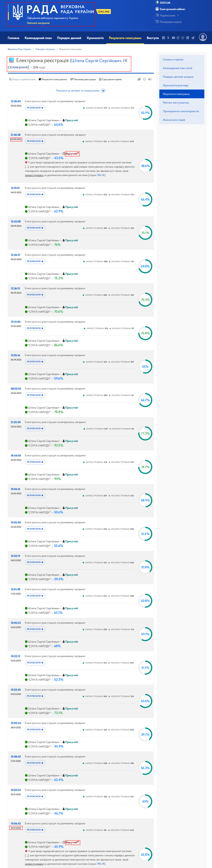The width and height of the screenshot is (212, 868).
Task: Toggle Сортування прямe sort order
Action: tap(110, 79)
